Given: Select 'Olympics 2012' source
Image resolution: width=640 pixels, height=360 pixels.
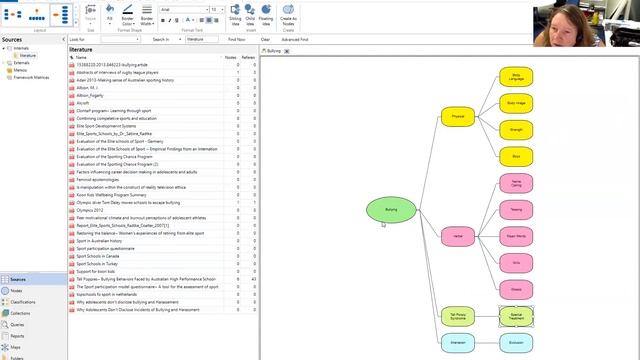Looking at the screenshot, I should (x=90, y=210).
